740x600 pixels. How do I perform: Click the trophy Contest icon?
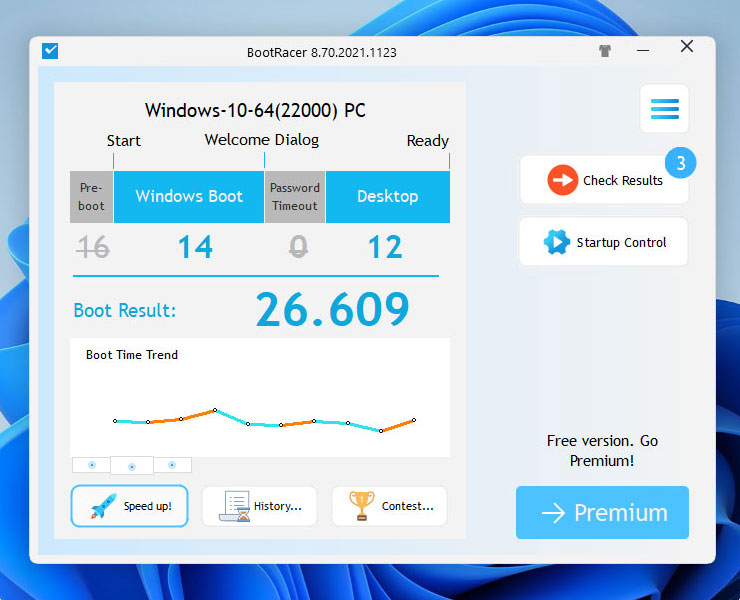pos(362,506)
